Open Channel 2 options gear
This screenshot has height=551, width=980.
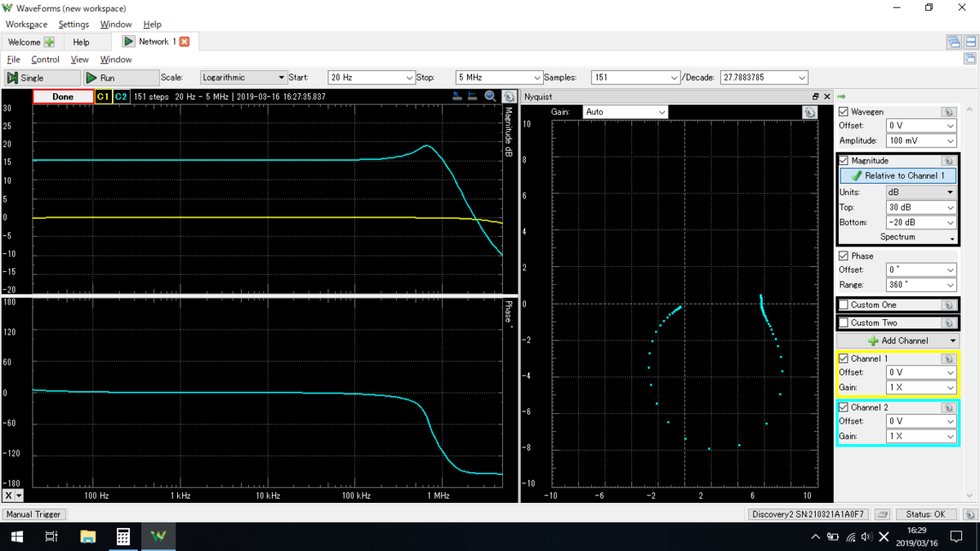948,407
